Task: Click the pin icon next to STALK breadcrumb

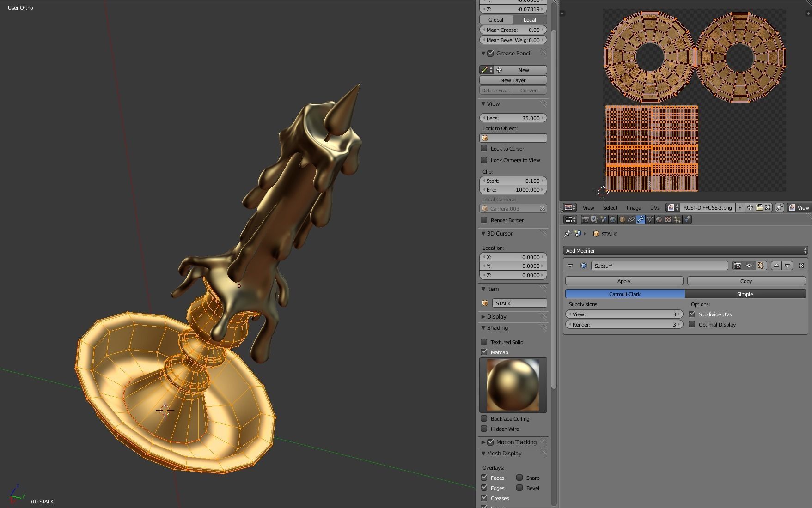Action: tap(568, 234)
